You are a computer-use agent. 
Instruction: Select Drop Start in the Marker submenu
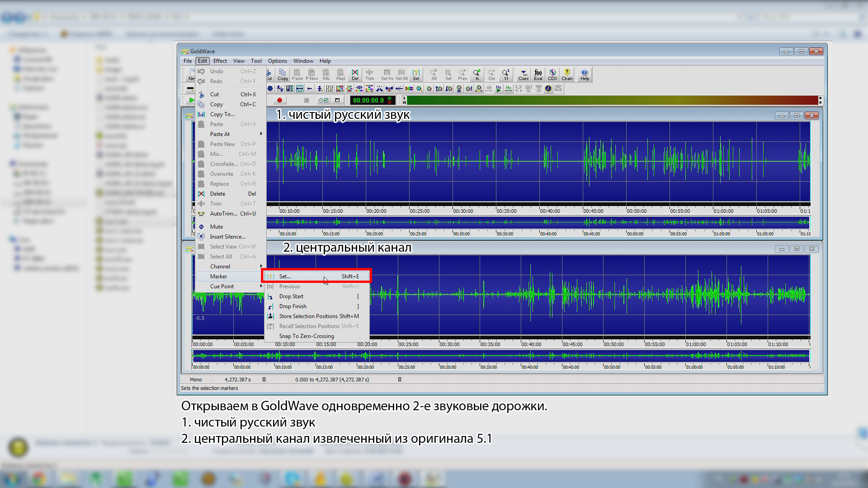(317, 296)
